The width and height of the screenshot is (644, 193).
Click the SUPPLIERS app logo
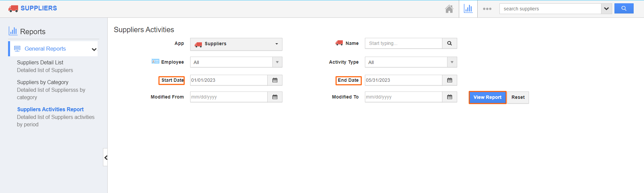click(33, 8)
